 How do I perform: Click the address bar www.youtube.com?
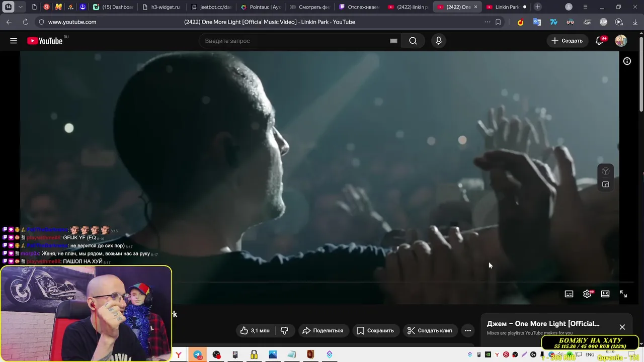72,22
